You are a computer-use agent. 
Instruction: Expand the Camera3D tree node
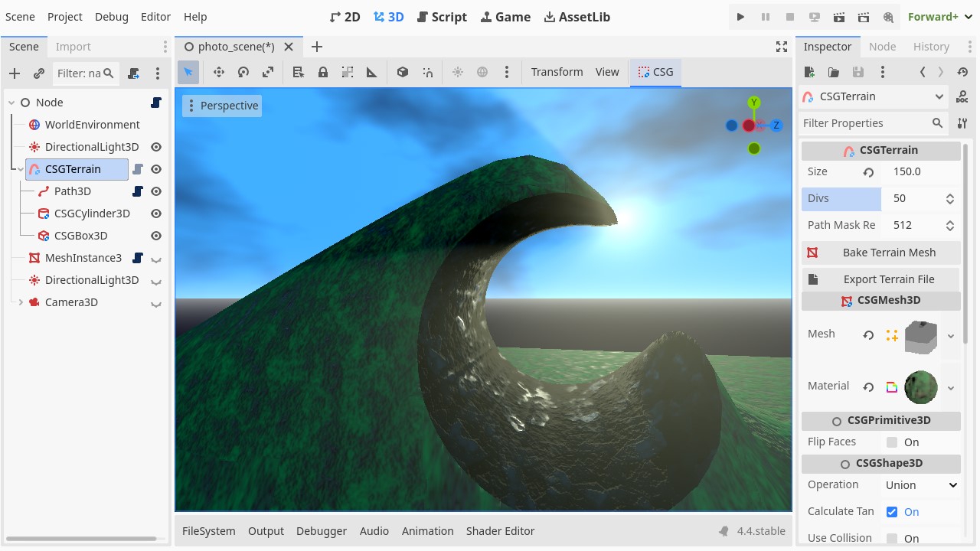(x=21, y=302)
